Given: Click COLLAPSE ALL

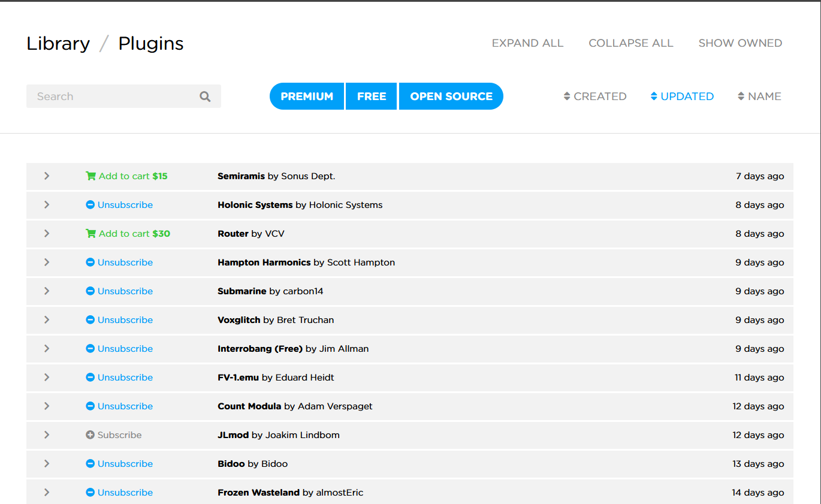Looking at the screenshot, I should pos(631,43).
